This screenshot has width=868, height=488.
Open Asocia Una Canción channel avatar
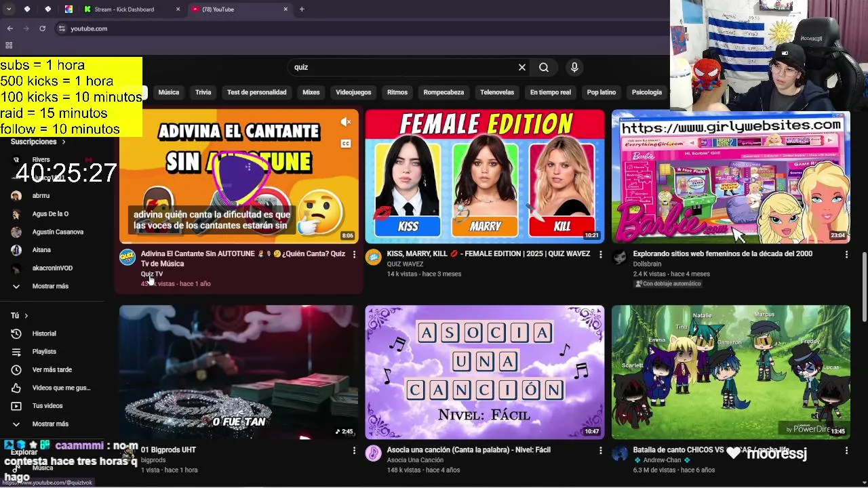coord(374,453)
